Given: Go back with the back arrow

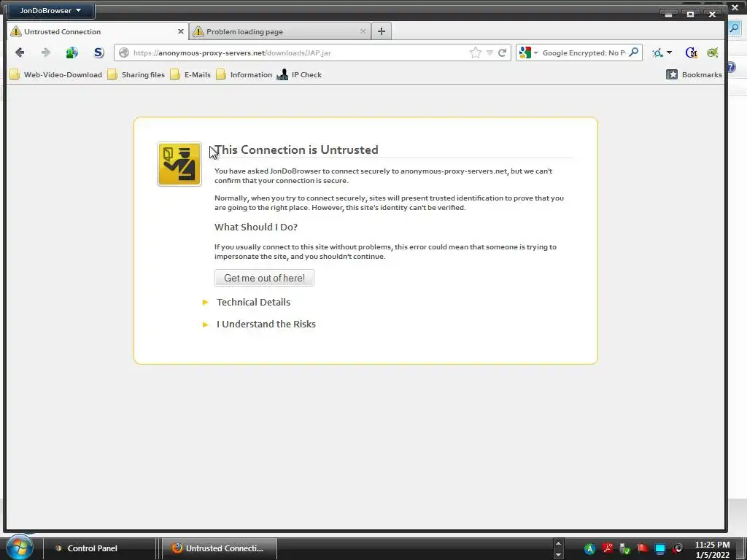Looking at the screenshot, I should pos(20,52).
